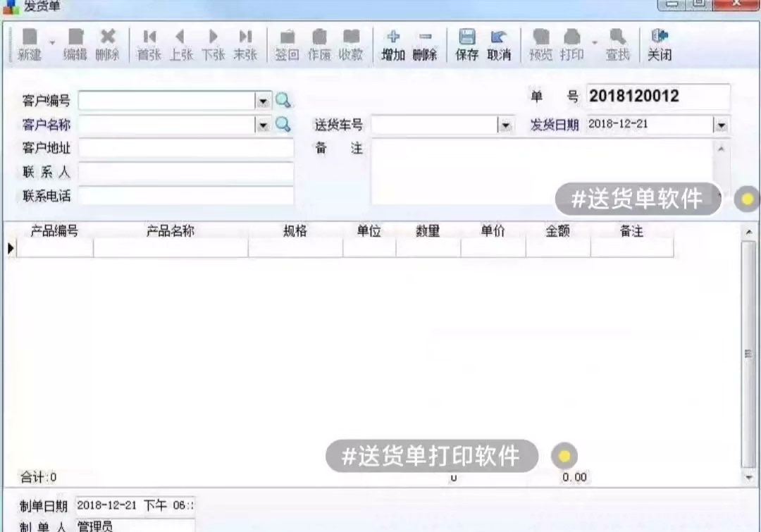761x532 pixels.
Task: Go to next record with 下张
Action: point(213,44)
